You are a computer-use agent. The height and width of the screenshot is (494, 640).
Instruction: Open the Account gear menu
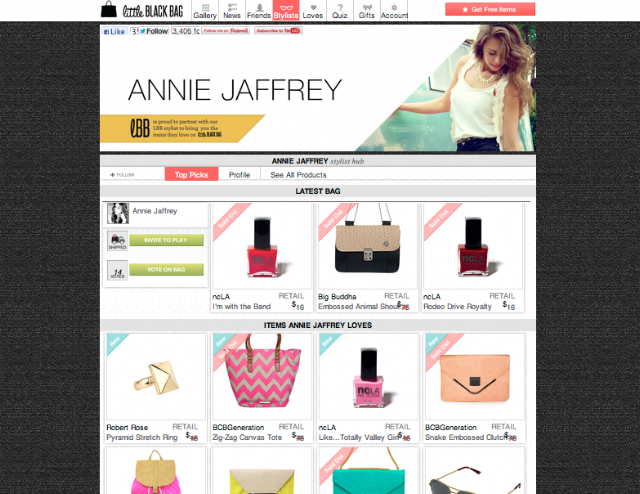[394, 10]
